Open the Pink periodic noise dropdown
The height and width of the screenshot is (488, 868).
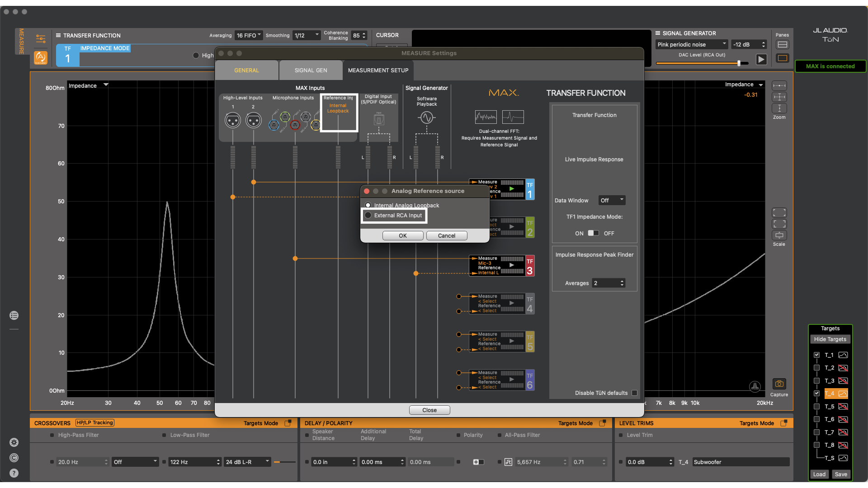(692, 44)
